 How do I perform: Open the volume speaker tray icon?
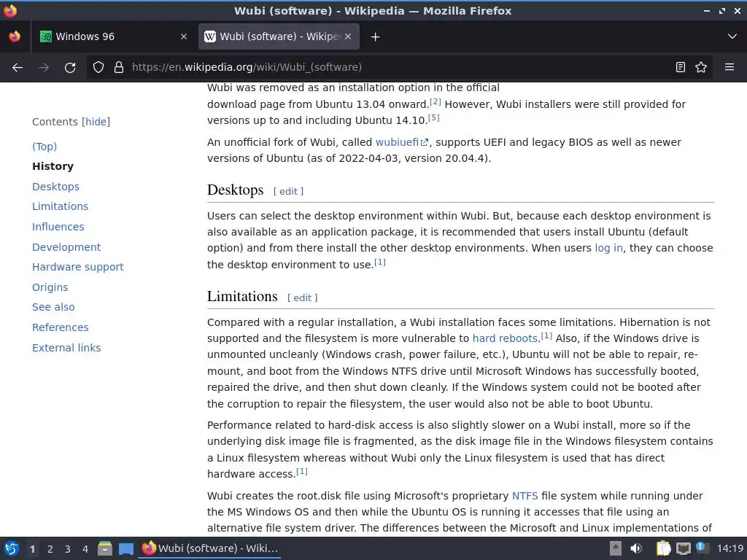[636, 548]
